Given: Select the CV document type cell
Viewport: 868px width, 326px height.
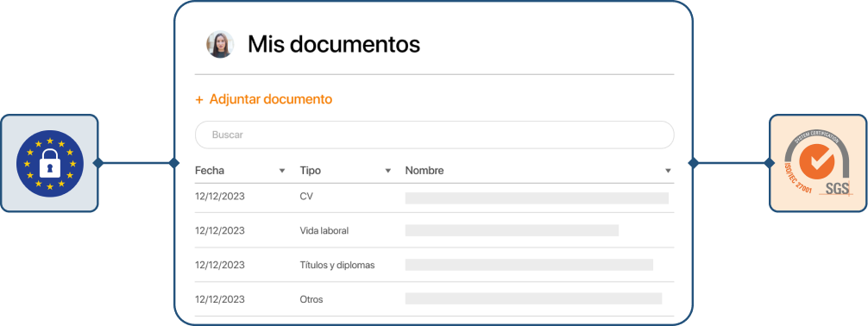Looking at the screenshot, I should click(x=306, y=197).
